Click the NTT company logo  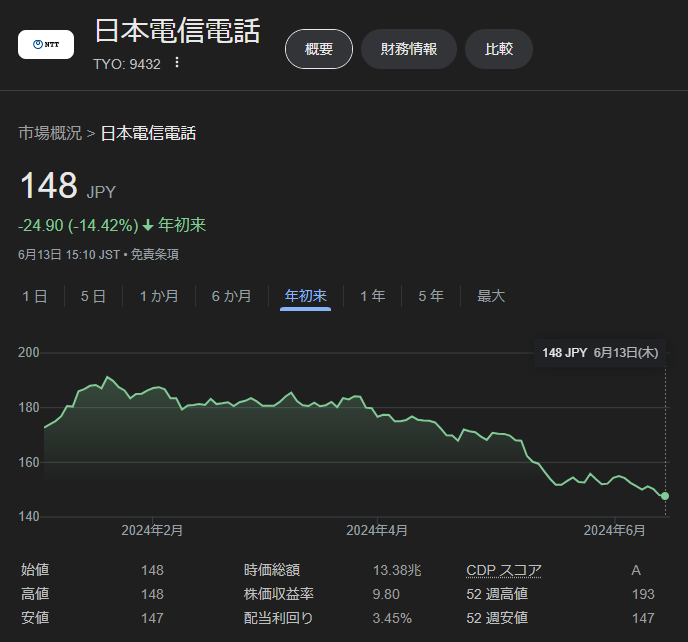coord(46,44)
